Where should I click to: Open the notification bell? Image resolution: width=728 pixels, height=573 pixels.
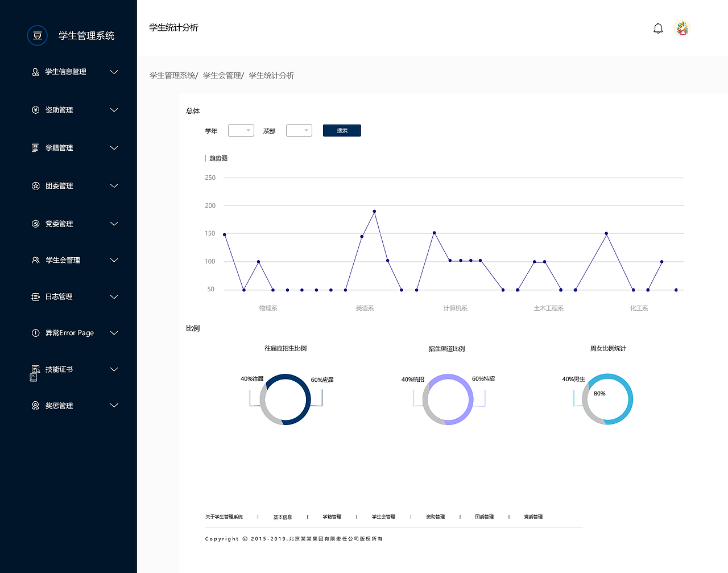coord(658,28)
